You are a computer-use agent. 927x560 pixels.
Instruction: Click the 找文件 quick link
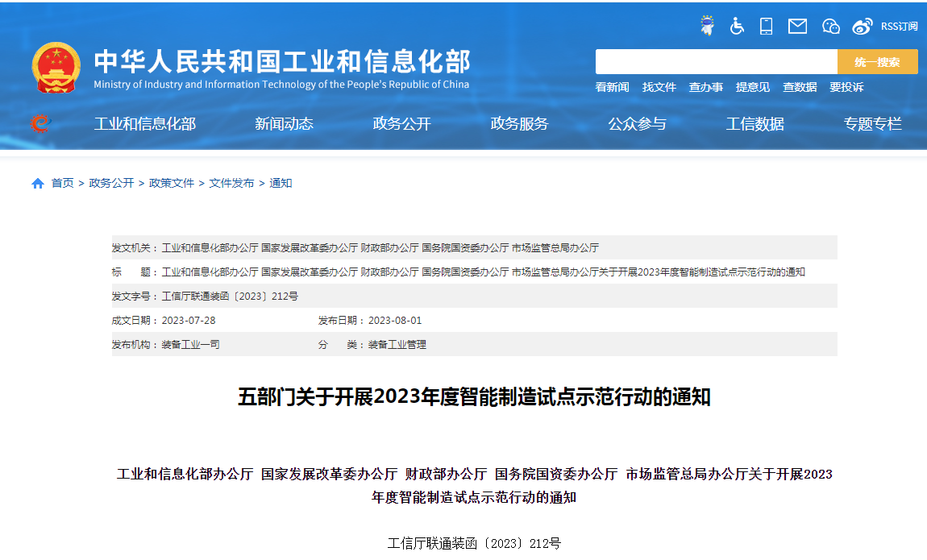tap(659, 87)
